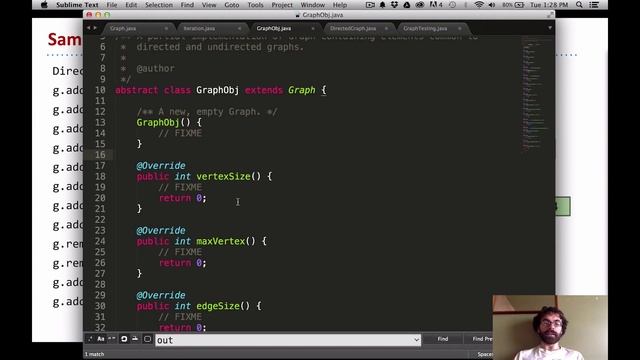Open the Goto menu

click(232, 5)
